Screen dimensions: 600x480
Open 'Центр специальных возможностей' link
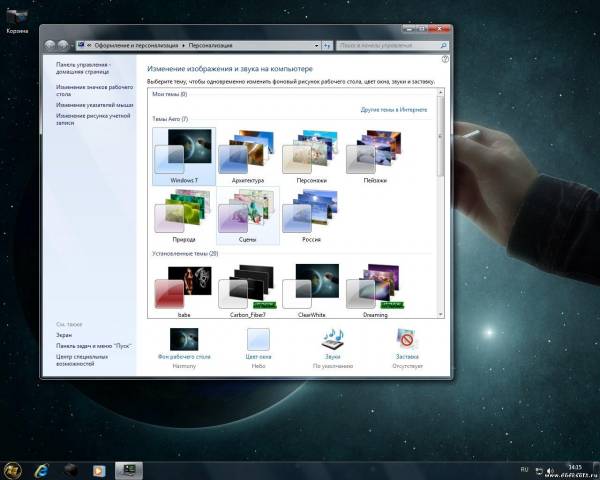pyautogui.click(x=82, y=360)
